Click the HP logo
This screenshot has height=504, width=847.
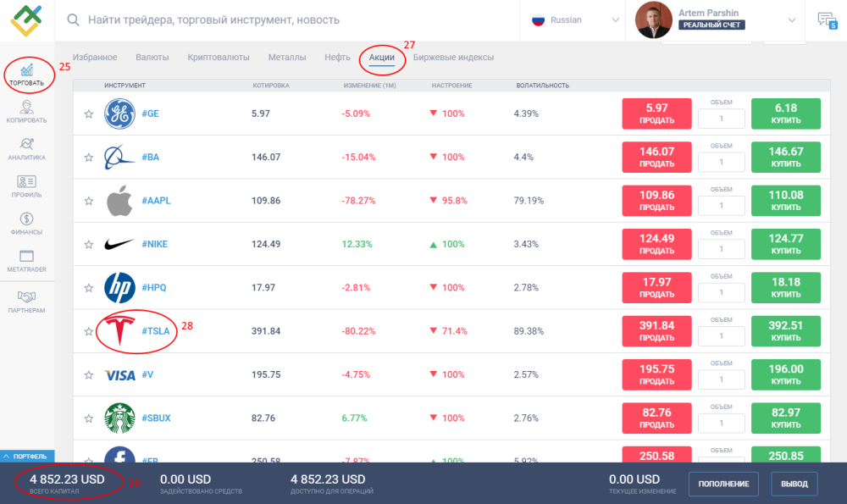click(x=119, y=287)
